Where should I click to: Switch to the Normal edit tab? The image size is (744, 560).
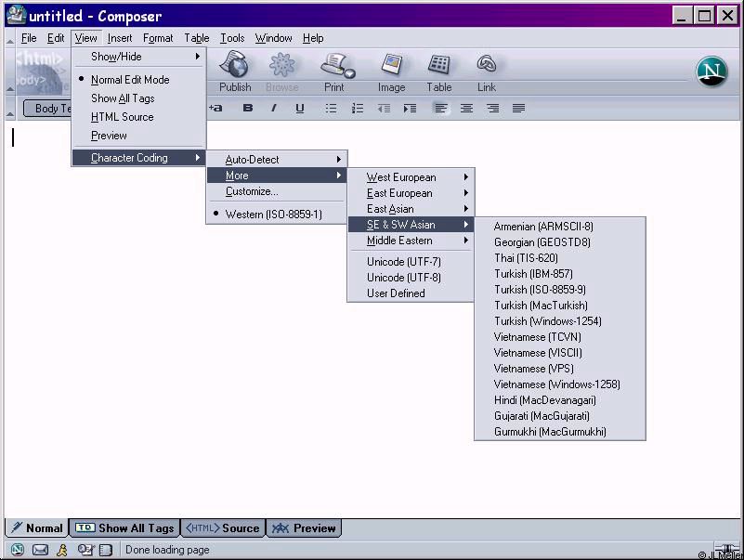click(x=37, y=528)
